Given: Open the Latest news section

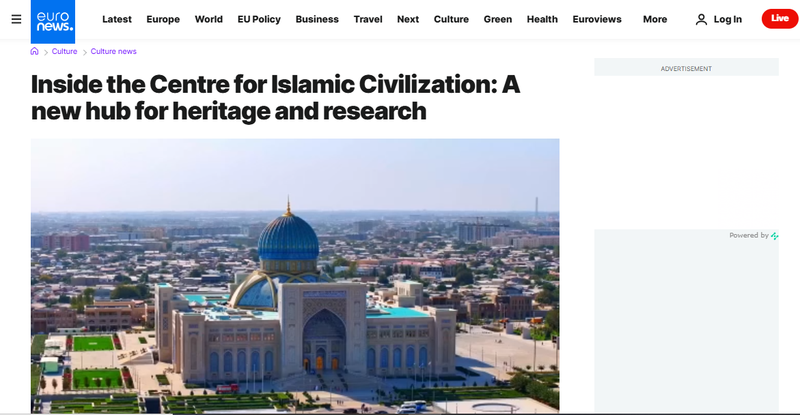Looking at the screenshot, I should click(117, 19).
